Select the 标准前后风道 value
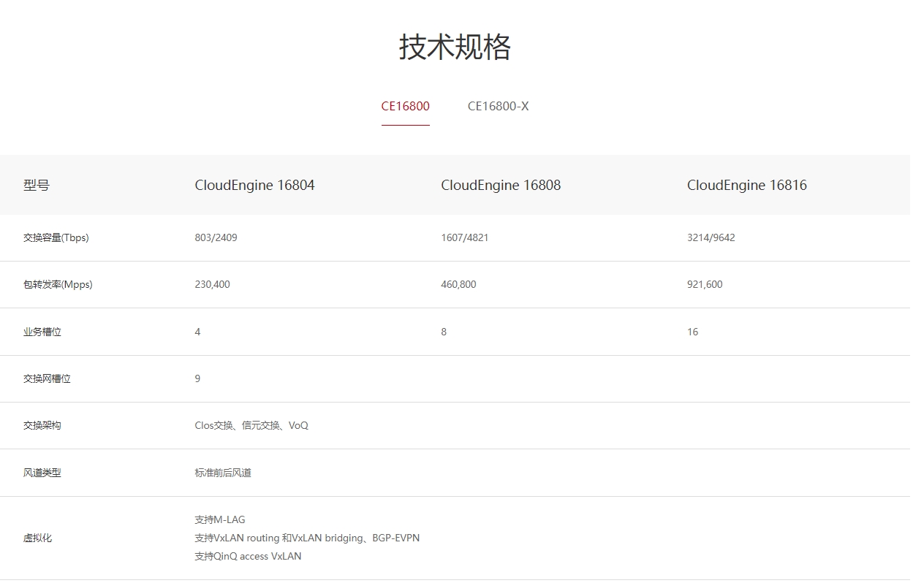924x583 pixels. [223, 473]
